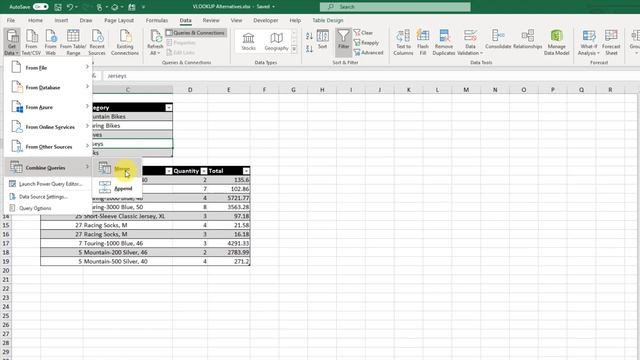Open Data Source Settings
The image size is (640, 360).
coord(48,197)
